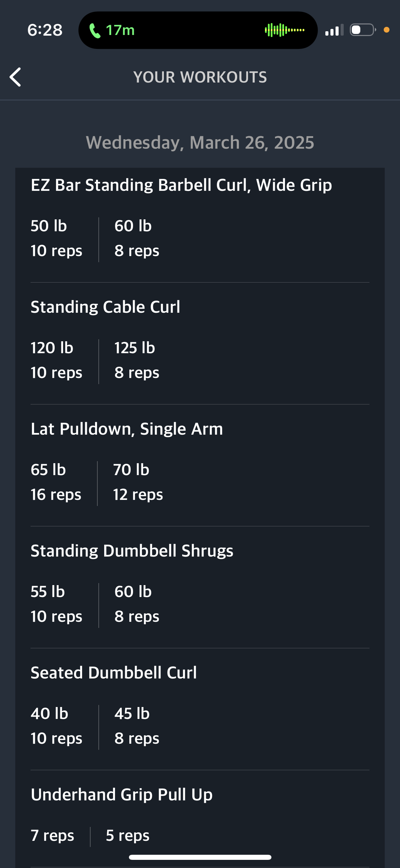Tap the 45 lb dumbbell curl set
The width and height of the screenshot is (400, 868).
[137, 726]
